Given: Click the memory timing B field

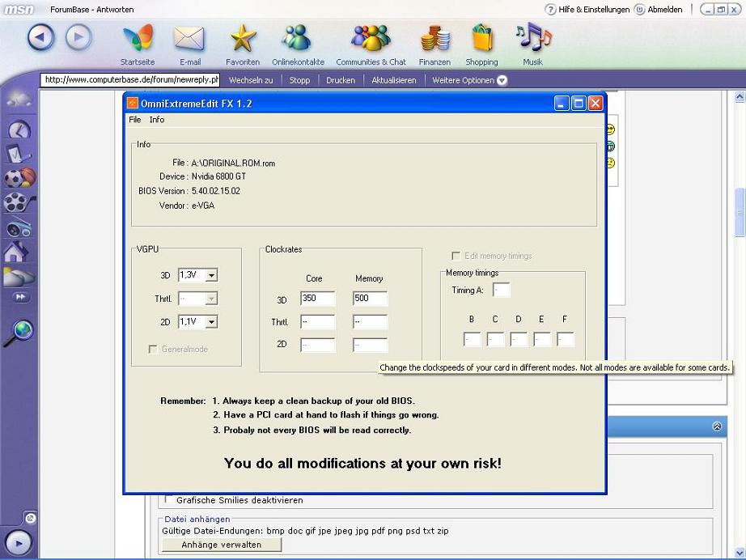Looking at the screenshot, I should [x=472, y=339].
